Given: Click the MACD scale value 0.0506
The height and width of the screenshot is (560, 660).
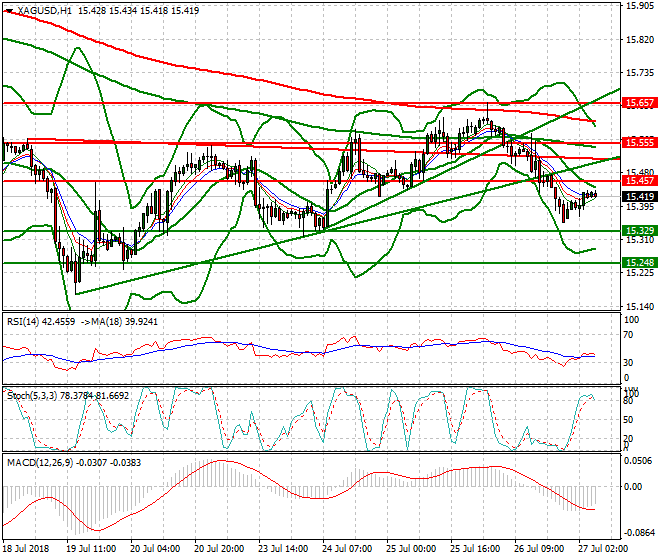Looking at the screenshot, I should [638, 461].
